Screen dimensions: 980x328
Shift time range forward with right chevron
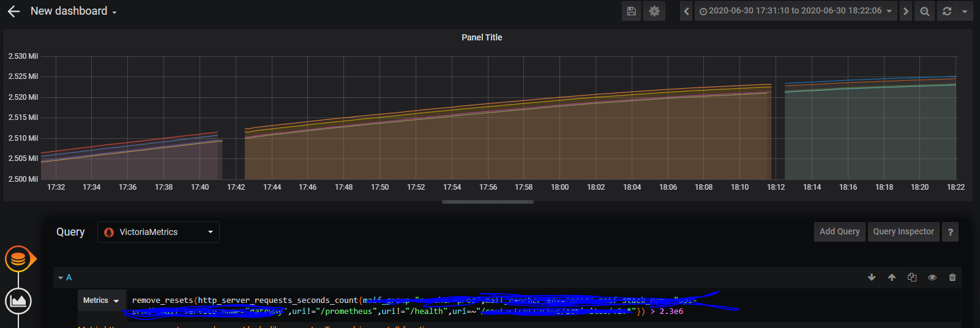(x=906, y=11)
